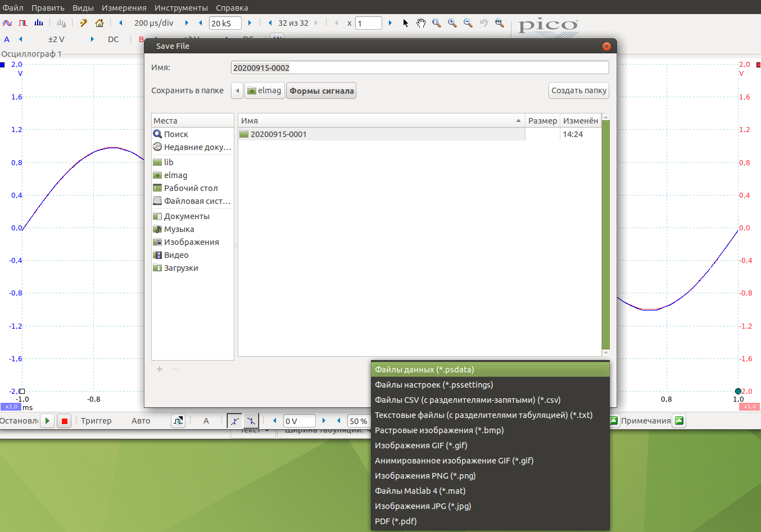The image size is (761, 532).
Task: Click the auto setup lightning icon
Action: [x=84, y=23]
